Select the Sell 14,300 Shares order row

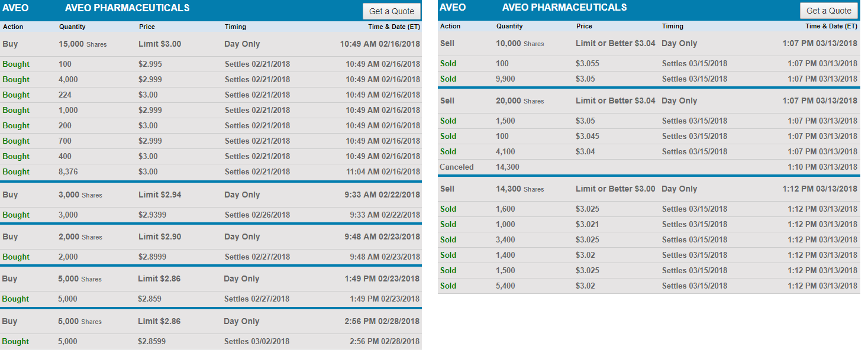coord(648,189)
